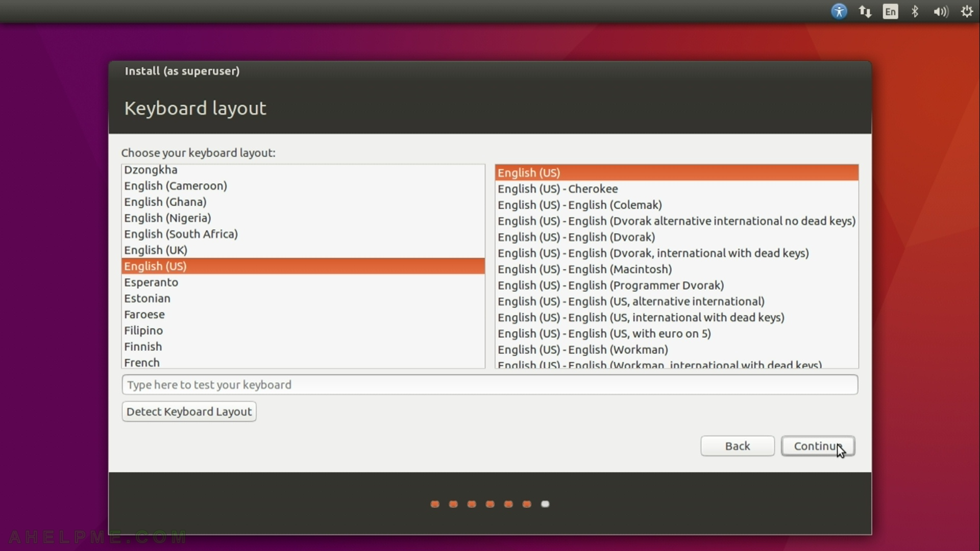This screenshot has height=551, width=980.
Task: Open the accessibility menu icon
Action: pos(839,11)
